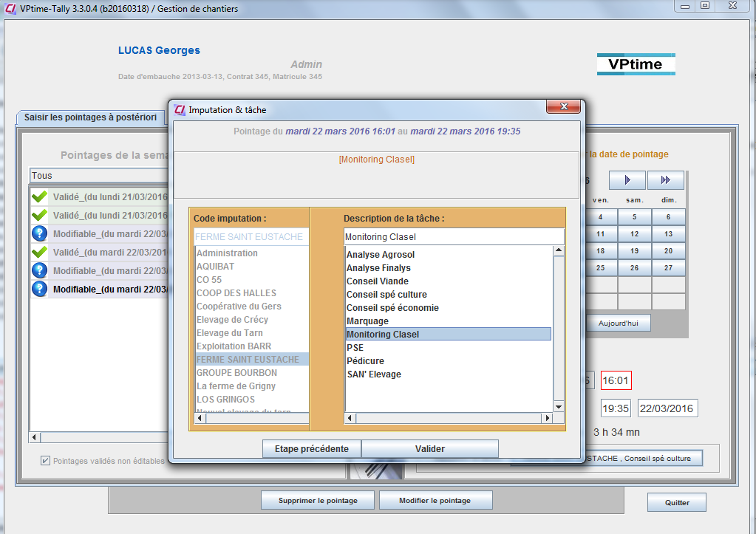Click the green checkmark on the Validé mardi row
Image resolution: width=756 pixels, height=534 pixels.
[x=39, y=252]
